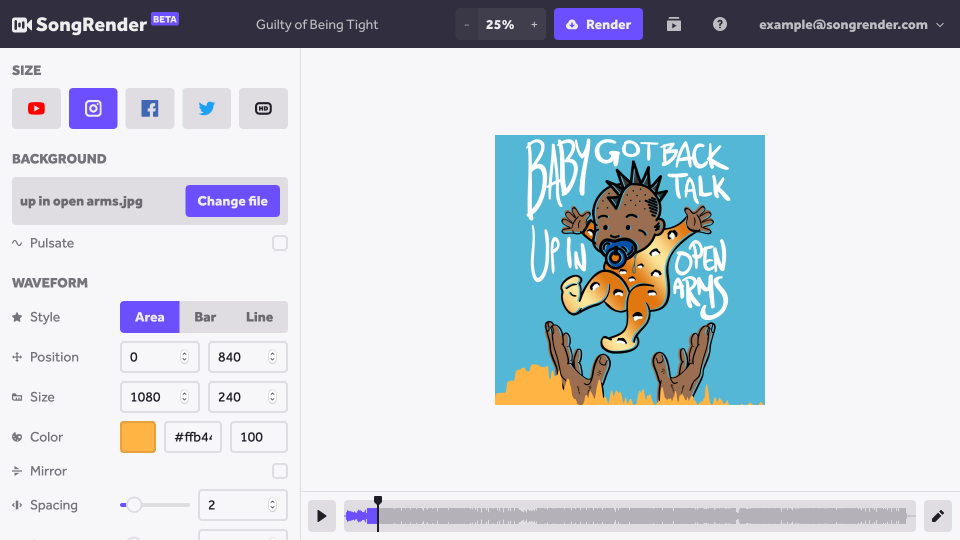960x540 pixels.
Task: Switch waveform style to Line
Action: tap(259, 317)
